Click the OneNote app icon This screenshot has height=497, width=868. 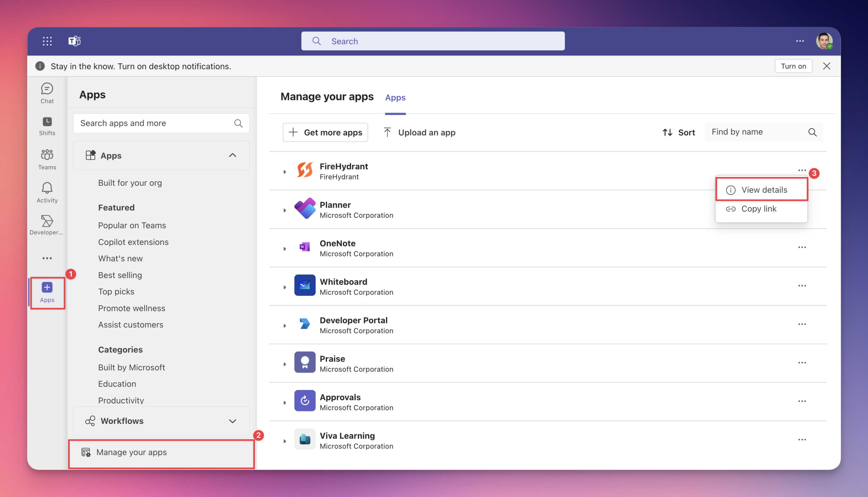point(304,247)
